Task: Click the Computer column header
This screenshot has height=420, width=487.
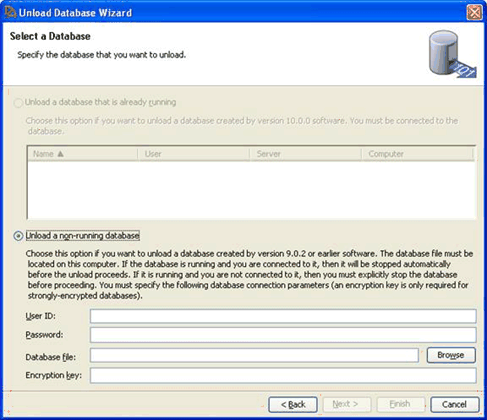Action: tap(417, 154)
